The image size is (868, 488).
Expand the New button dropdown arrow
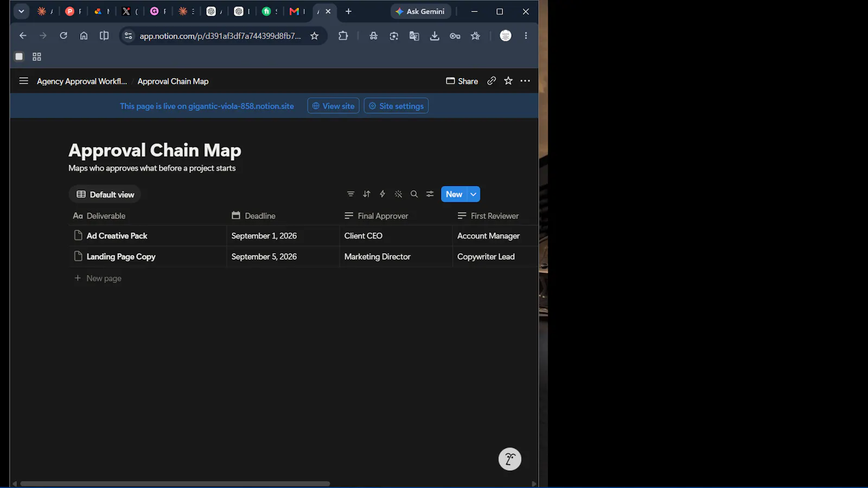[474, 194]
